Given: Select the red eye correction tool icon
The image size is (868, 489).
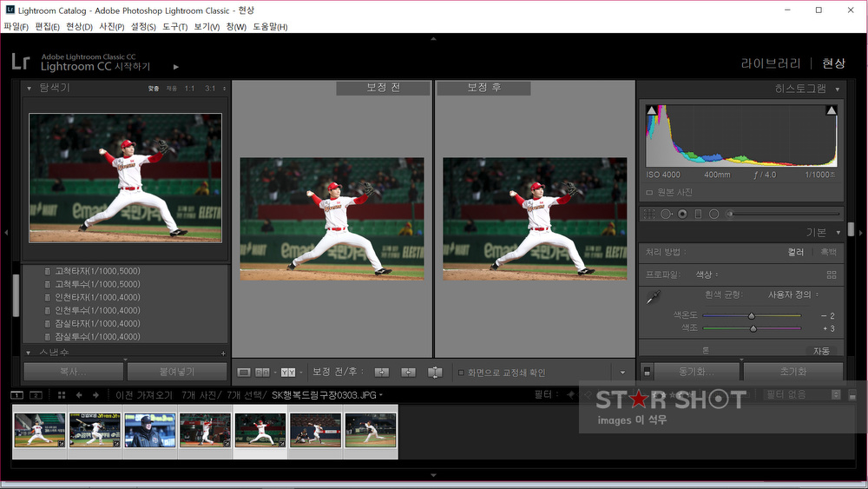Looking at the screenshot, I should coord(682,214).
